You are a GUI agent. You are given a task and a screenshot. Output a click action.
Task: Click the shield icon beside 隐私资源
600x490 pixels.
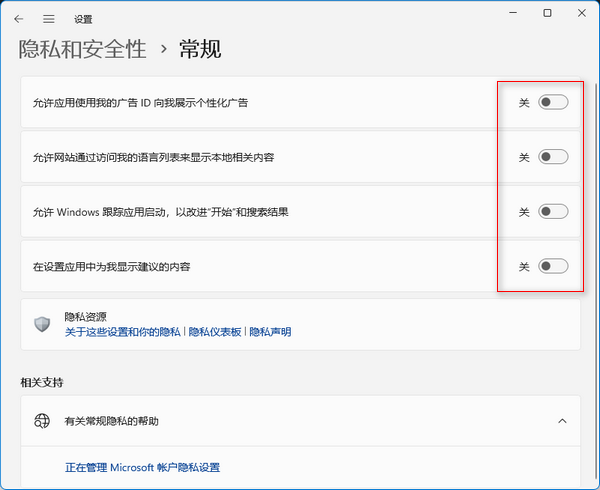(x=42, y=324)
